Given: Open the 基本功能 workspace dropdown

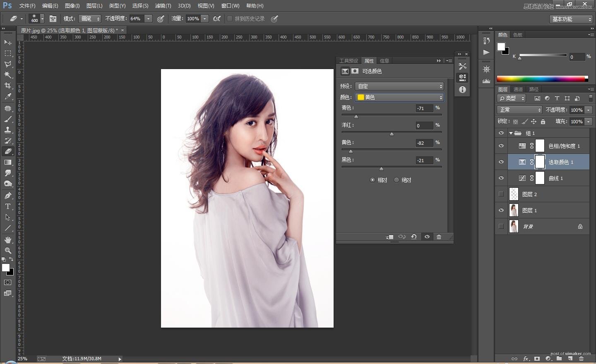Looking at the screenshot, I should [572, 19].
